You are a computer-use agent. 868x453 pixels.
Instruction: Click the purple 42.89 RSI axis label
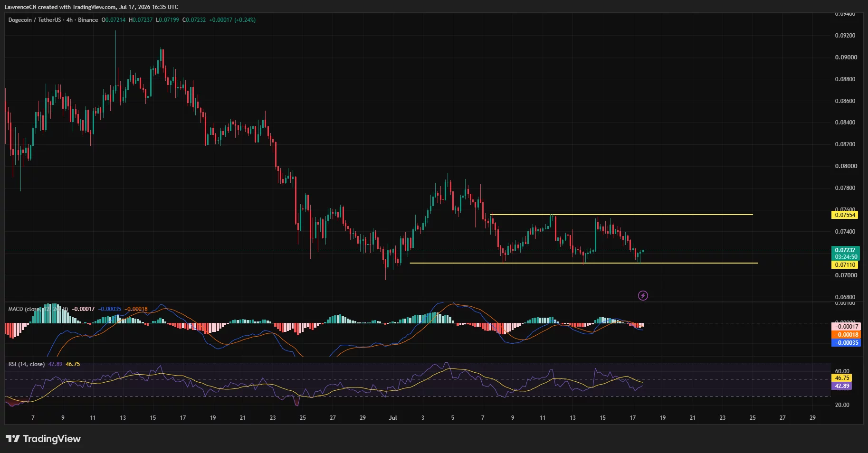(x=842, y=386)
